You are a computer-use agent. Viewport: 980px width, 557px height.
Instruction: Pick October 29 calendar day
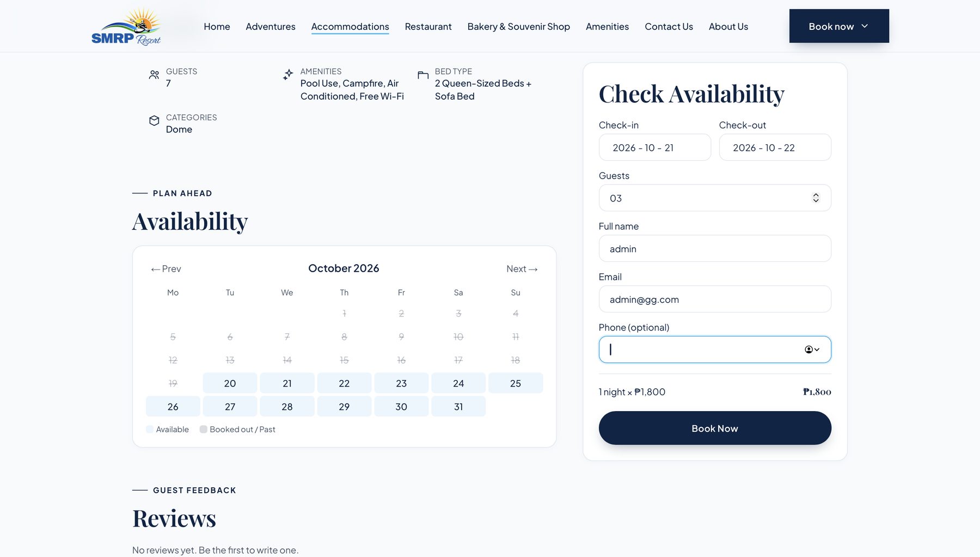344,407
